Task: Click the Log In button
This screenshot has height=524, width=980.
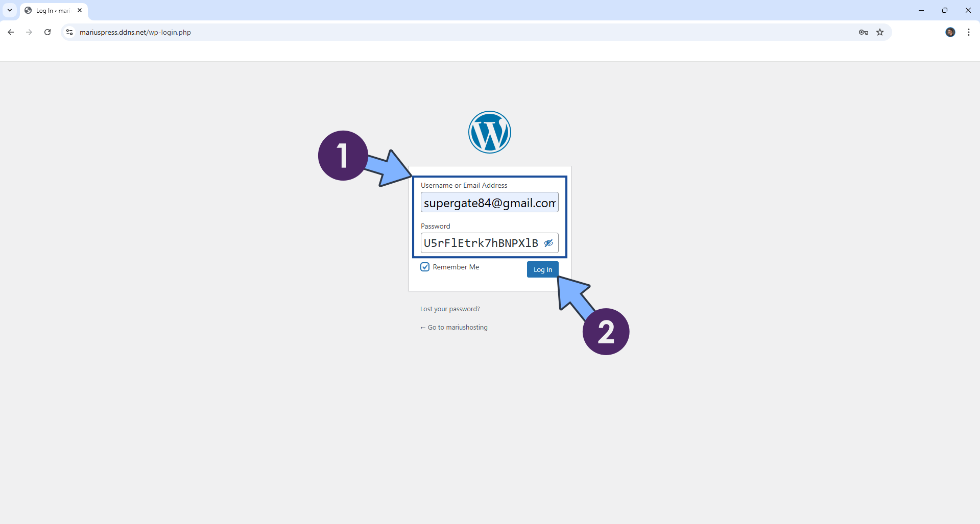Action: [542, 269]
